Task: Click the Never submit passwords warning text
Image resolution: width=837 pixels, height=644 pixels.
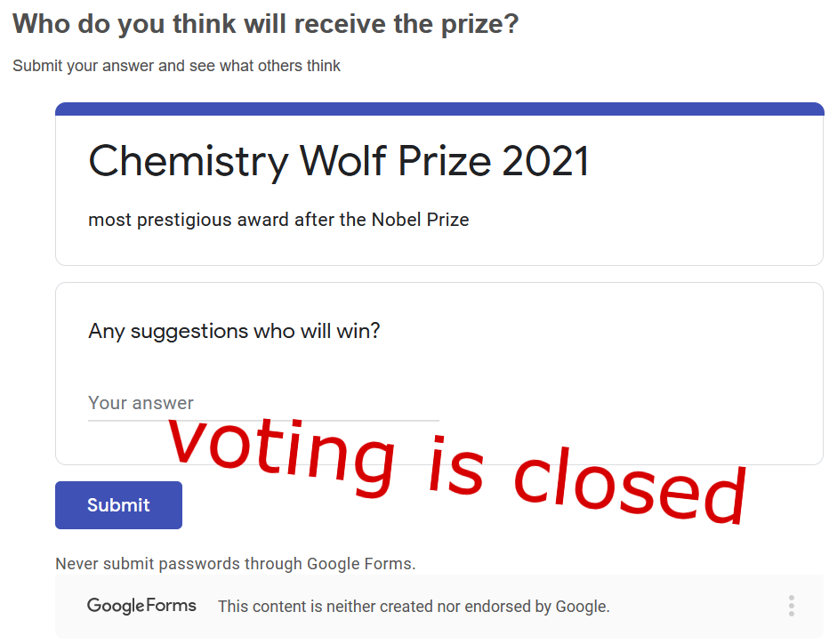Action: coord(236,564)
